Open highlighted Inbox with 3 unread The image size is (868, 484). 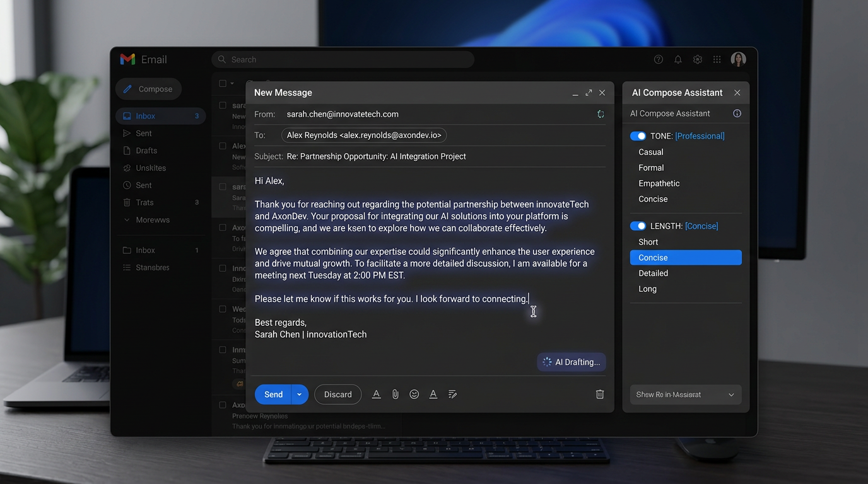[161, 116]
